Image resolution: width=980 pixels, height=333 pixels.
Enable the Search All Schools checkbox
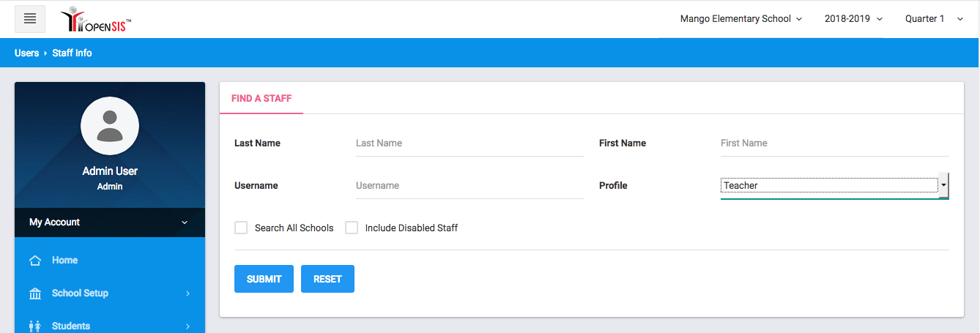point(241,228)
